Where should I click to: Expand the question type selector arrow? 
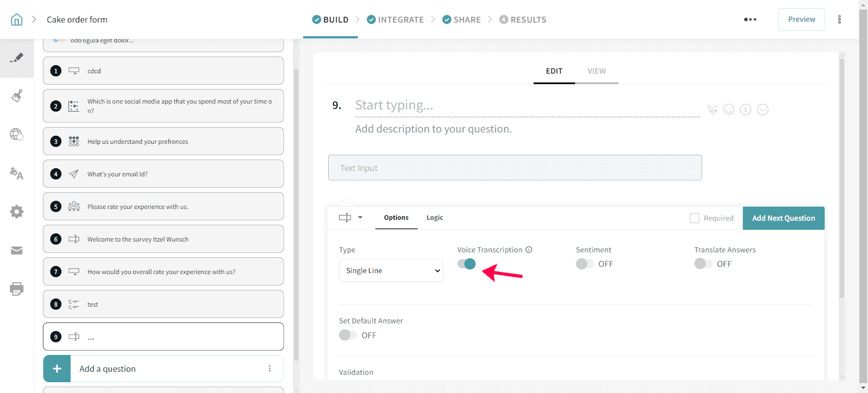(x=360, y=218)
